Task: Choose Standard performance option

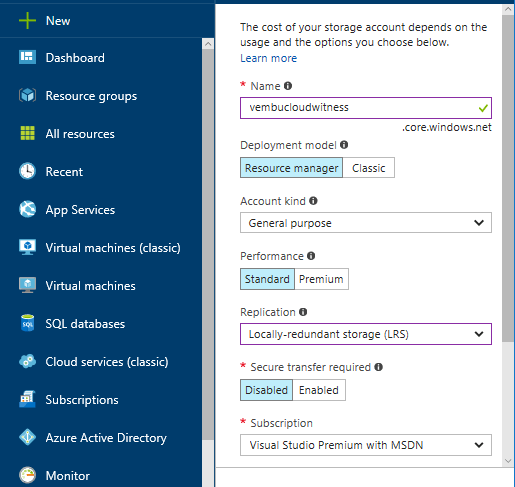Action: (x=267, y=279)
